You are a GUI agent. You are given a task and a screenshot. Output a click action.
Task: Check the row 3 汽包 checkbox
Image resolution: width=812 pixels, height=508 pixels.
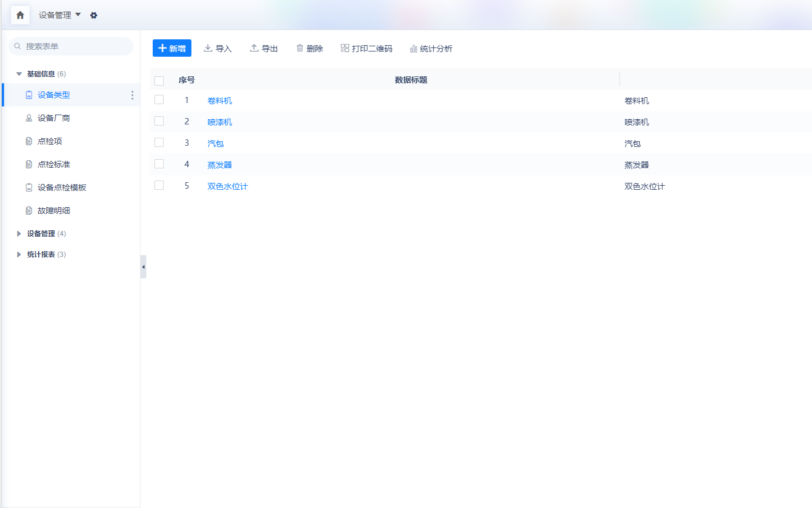pyautogui.click(x=159, y=143)
